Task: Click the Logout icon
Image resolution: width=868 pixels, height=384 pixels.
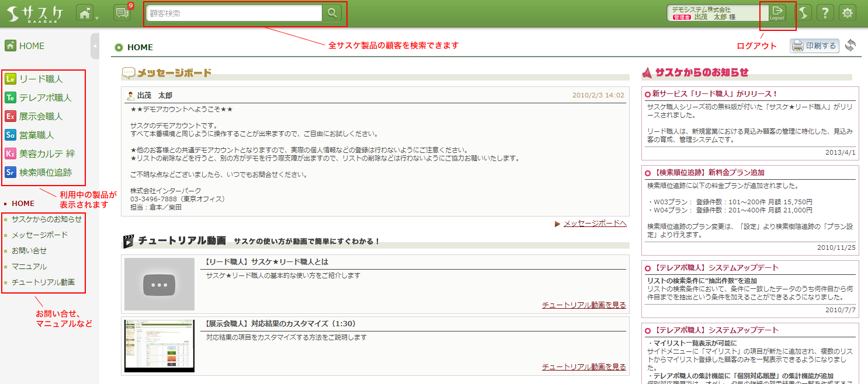Action: point(777,13)
